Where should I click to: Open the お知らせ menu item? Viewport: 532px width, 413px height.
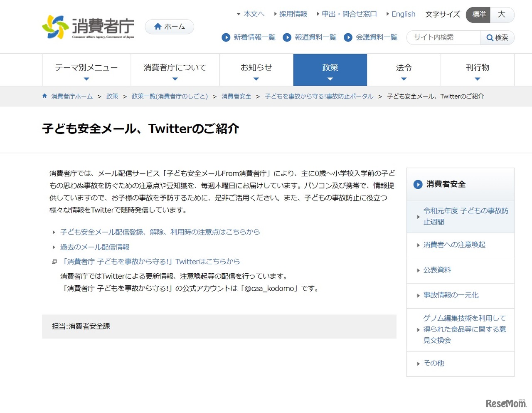(256, 67)
